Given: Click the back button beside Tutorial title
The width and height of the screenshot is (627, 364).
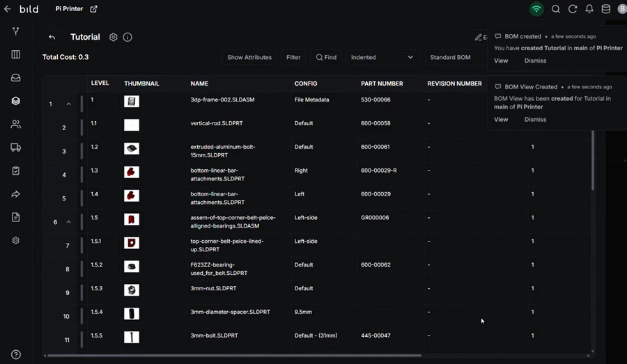Looking at the screenshot, I should (52, 37).
